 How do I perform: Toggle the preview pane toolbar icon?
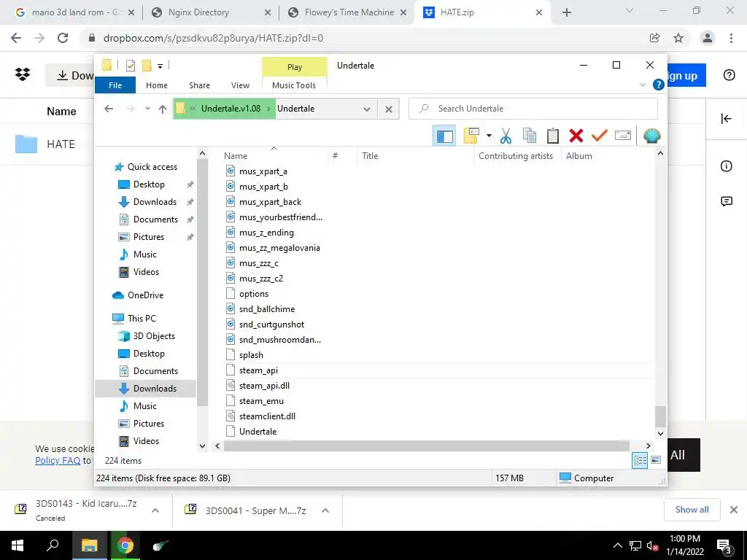(444, 136)
